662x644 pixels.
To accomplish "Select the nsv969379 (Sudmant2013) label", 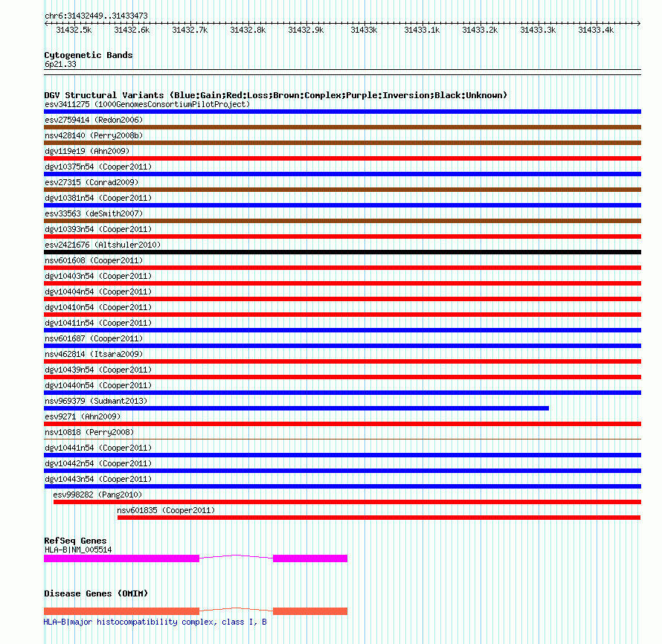I will pos(96,401).
